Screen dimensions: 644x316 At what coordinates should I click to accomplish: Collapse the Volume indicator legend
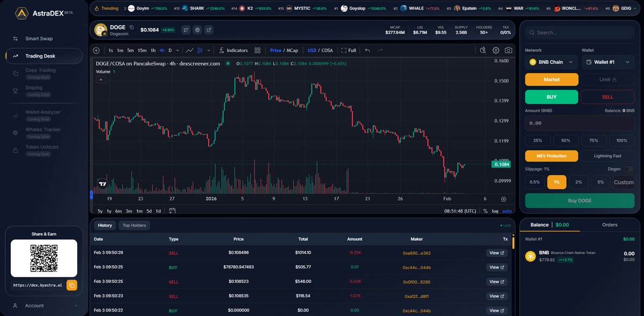[100, 80]
